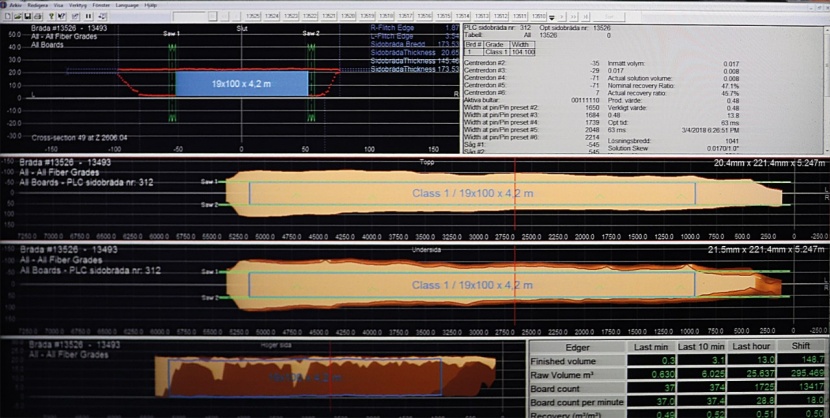This screenshot has width=830, height=418.
Task: Select board 13525 button
Action: [x=254, y=16]
